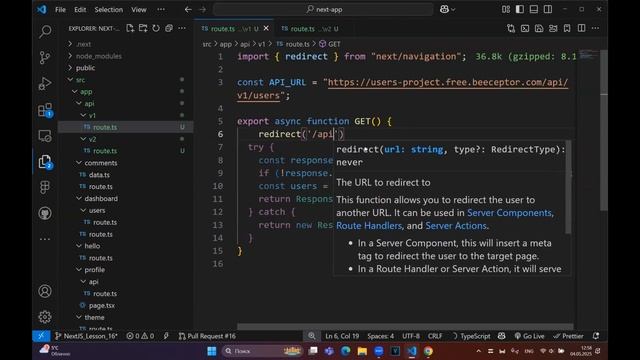Screen dimensions: 640x360
Task: Open Chrome from the Windows taskbar
Action: coord(428,351)
